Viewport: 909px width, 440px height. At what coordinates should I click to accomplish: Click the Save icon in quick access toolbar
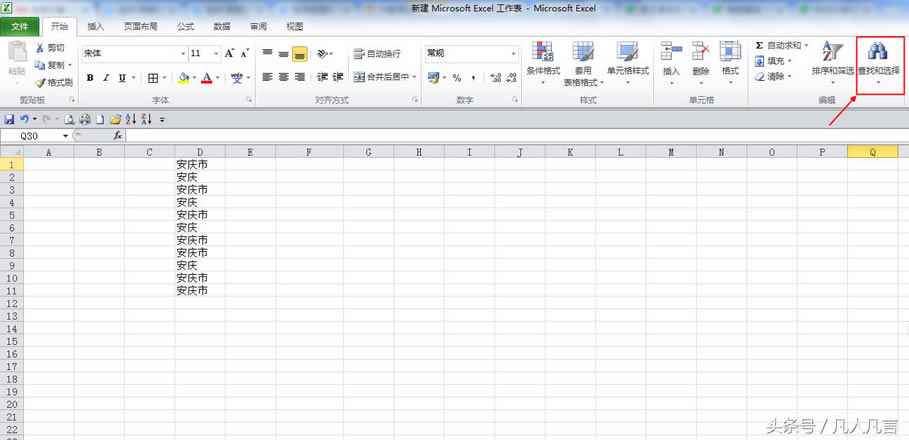pyautogui.click(x=10, y=119)
